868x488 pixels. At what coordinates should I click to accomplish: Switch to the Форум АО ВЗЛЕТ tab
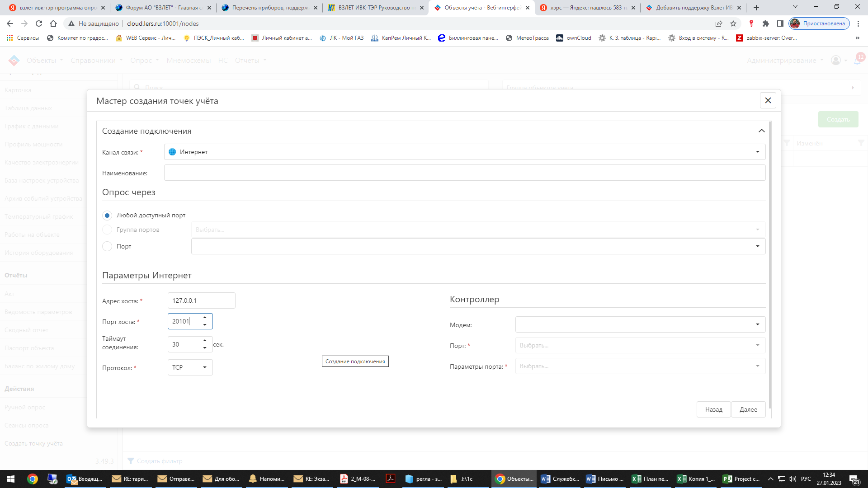163,8
